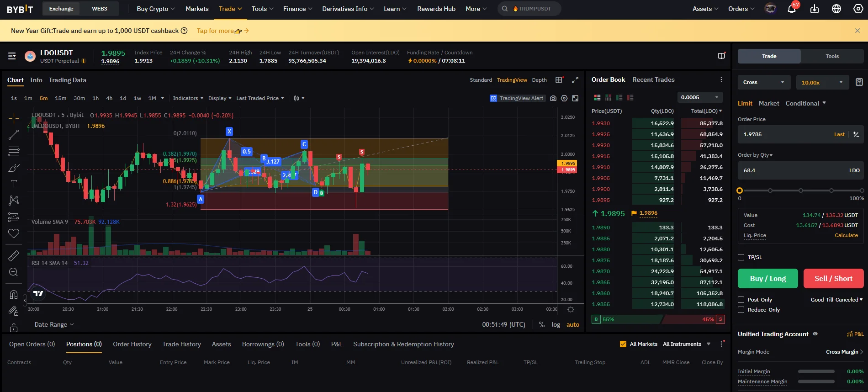Open the 10.00x leverage dropdown
The width and height of the screenshot is (868, 392).
[822, 82]
